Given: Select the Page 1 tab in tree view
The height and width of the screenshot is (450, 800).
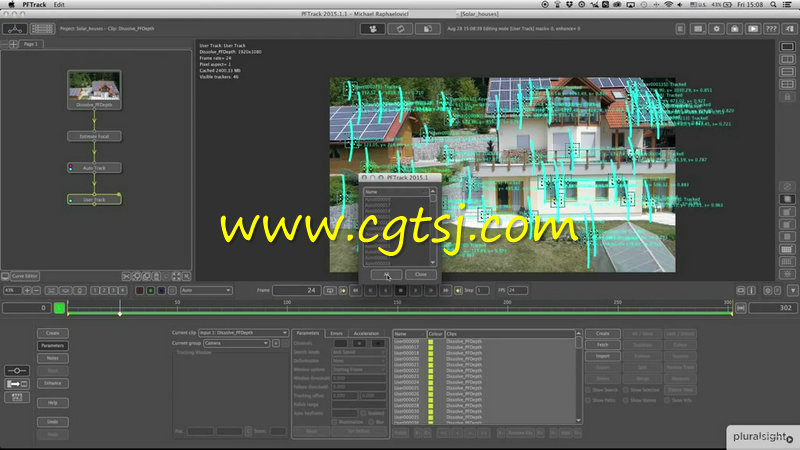Looking at the screenshot, I should coord(31,44).
